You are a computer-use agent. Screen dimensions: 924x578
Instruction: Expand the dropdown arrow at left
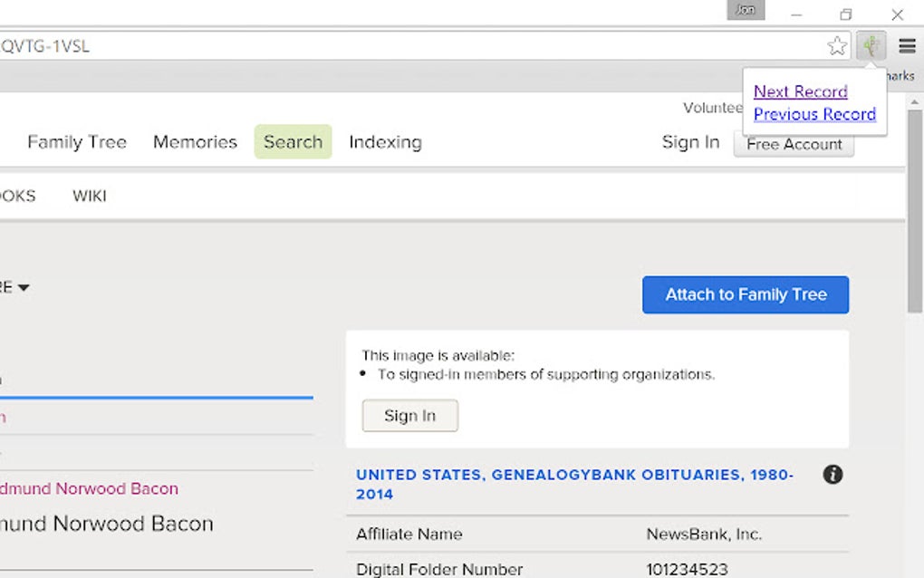(24, 288)
